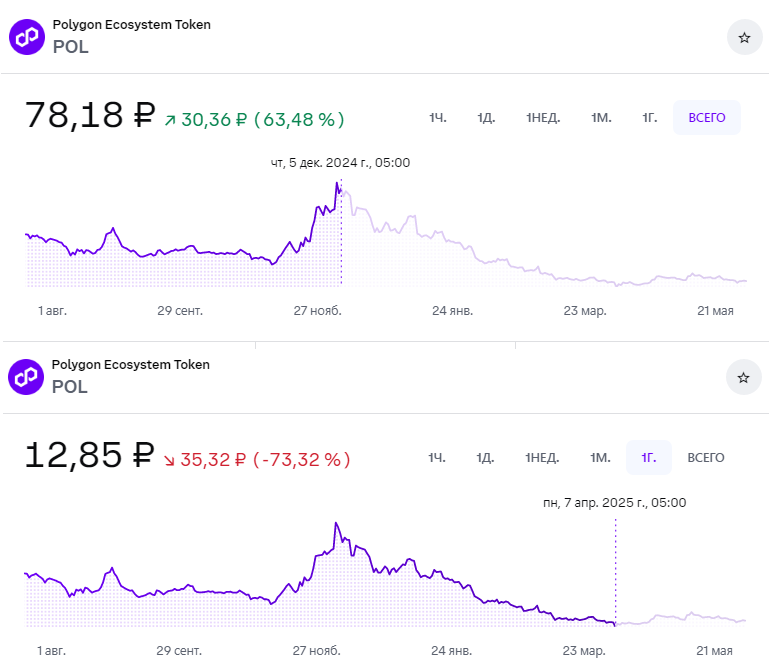Switch the upper chart to 1Ч.
This screenshot has height=672, width=769.
pyautogui.click(x=438, y=118)
